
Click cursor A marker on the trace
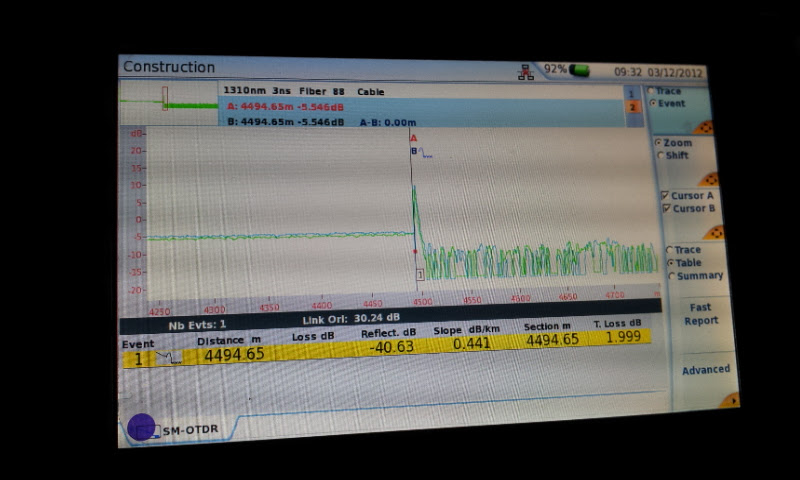coord(413,139)
